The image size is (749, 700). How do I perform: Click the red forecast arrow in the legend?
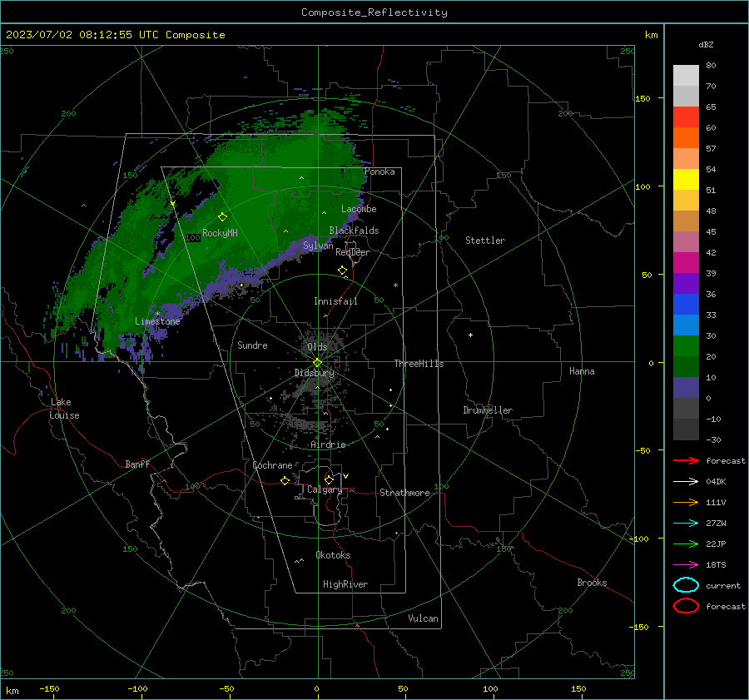point(686,460)
